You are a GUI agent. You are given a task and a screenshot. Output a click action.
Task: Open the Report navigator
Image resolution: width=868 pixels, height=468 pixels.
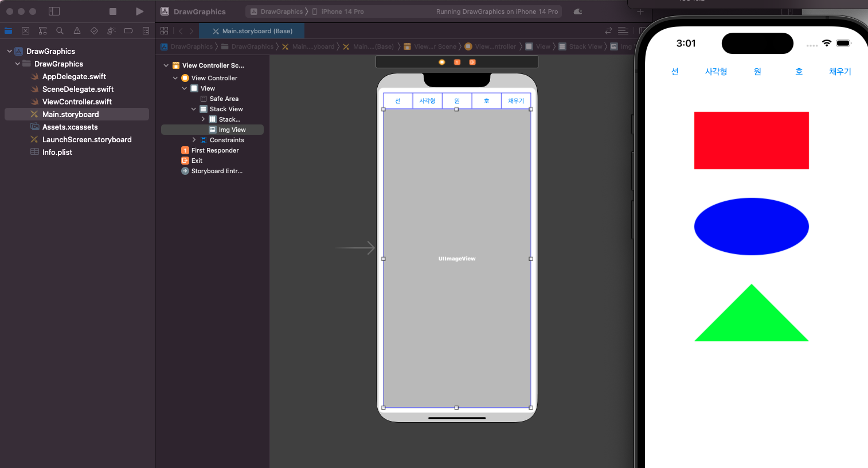(146, 31)
